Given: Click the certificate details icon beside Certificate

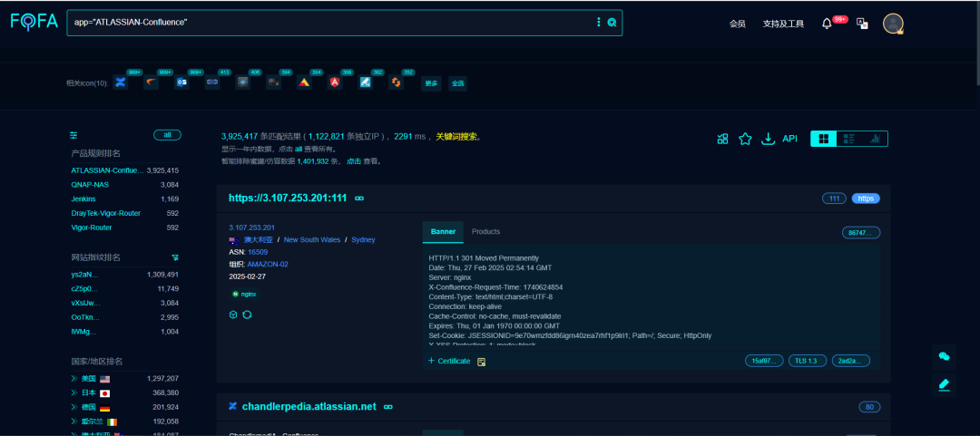Looking at the screenshot, I should point(481,362).
